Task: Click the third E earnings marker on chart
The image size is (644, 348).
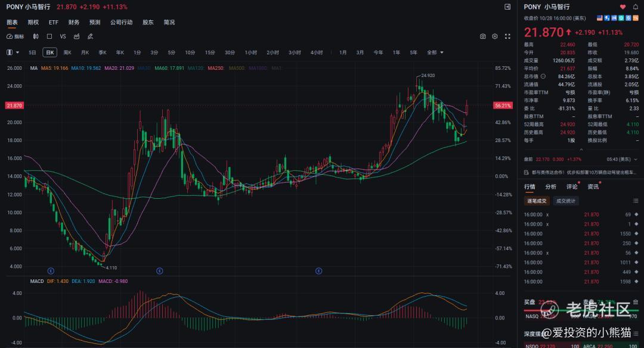Action: point(318,270)
